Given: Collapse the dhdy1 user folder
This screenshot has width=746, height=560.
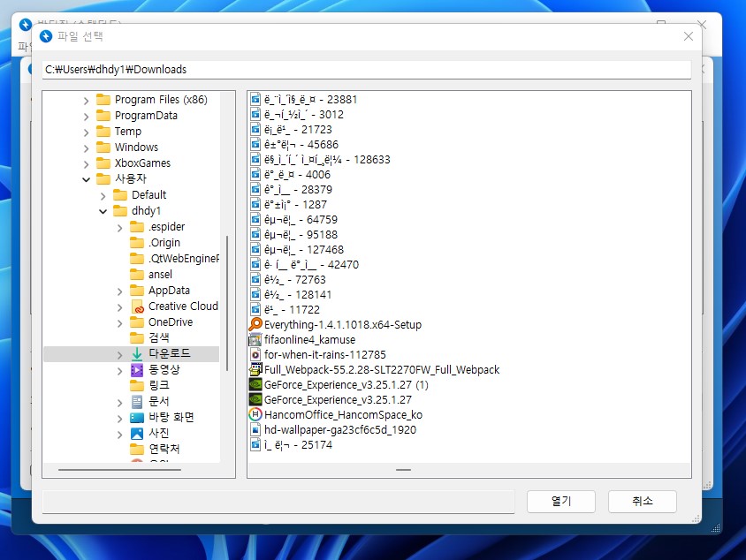Looking at the screenshot, I should (103, 211).
